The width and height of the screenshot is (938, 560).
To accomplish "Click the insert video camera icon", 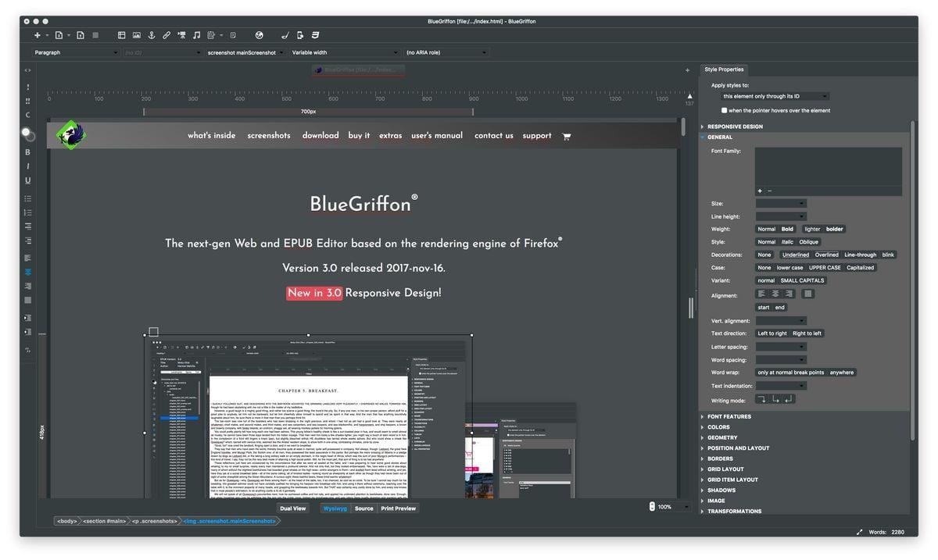I will pos(181,35).
